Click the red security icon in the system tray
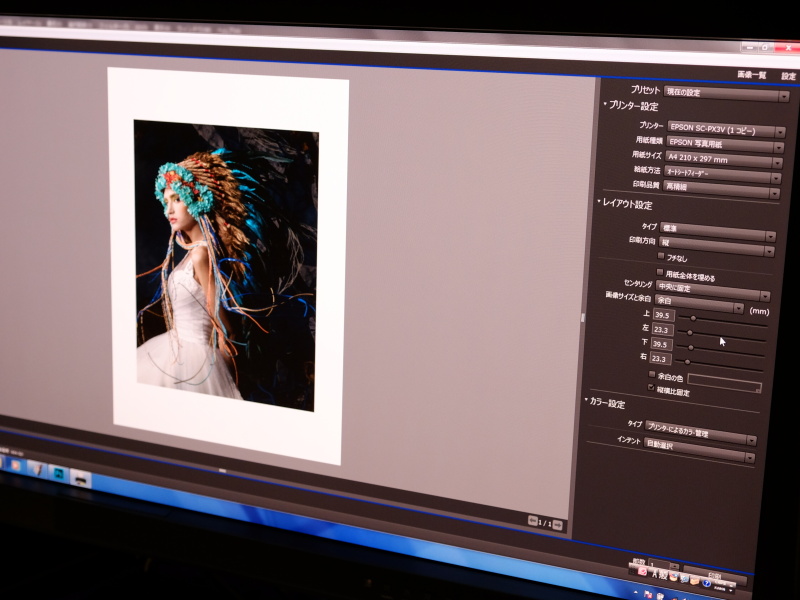The width and height of the screenshot is (800, 600). tap(641, 572)
